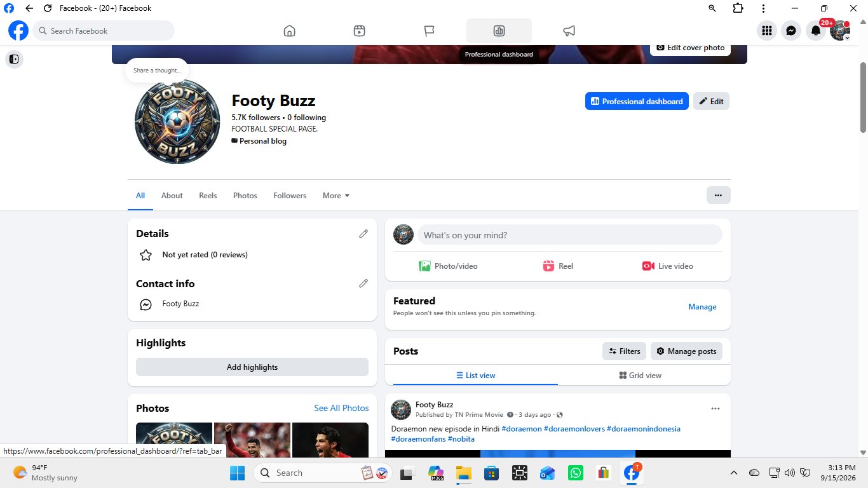
Task: Click the Edit profile button
Action: tap(711, 101)
